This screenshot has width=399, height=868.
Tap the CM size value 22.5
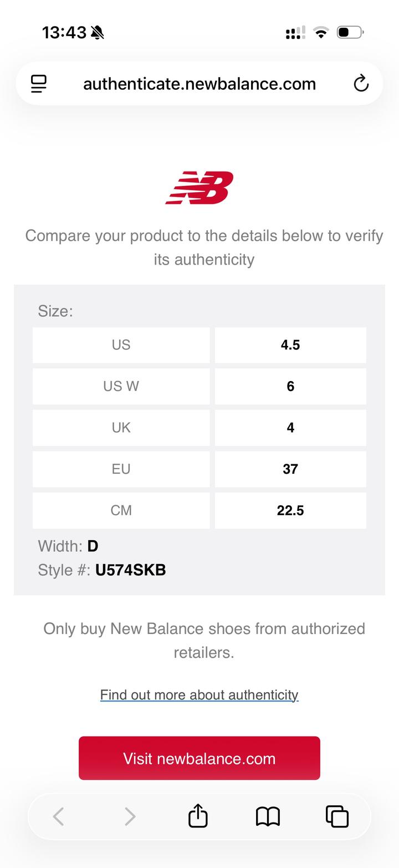(x=290, y=510)
